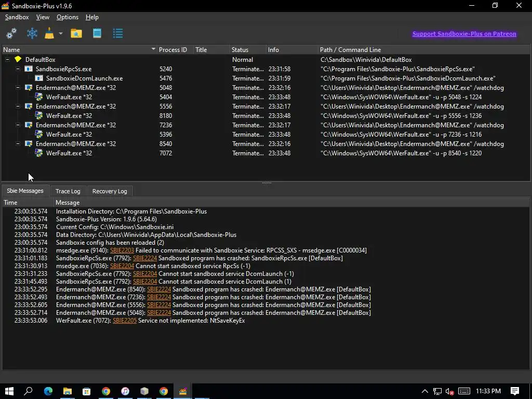Open SBIE2224 link for Endermanch@MEMZ.exe (8540)
The height and width of the screenshot is (399, 532).
159,289
